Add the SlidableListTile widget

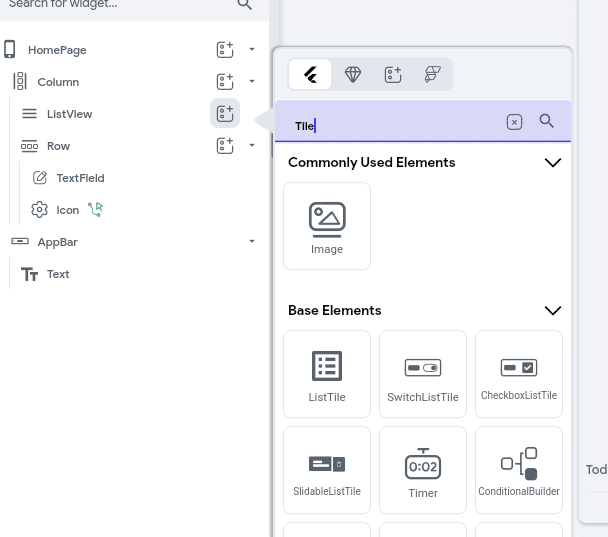327,470
